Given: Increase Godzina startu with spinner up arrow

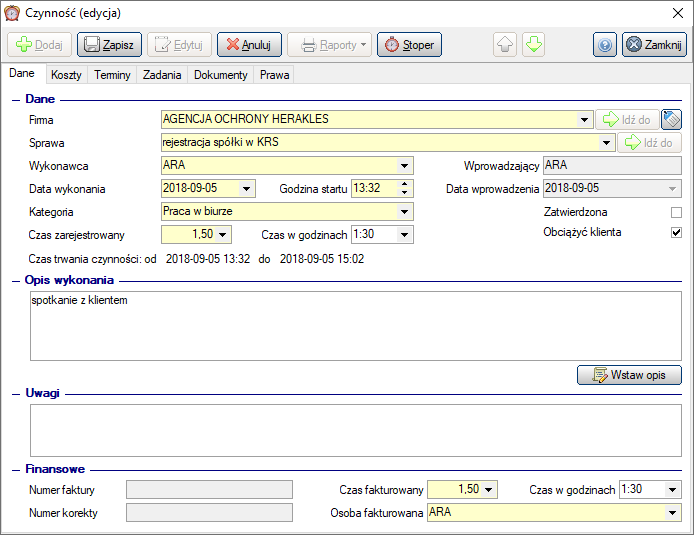Looking at the screenshot, I should (x=404, y=184).
